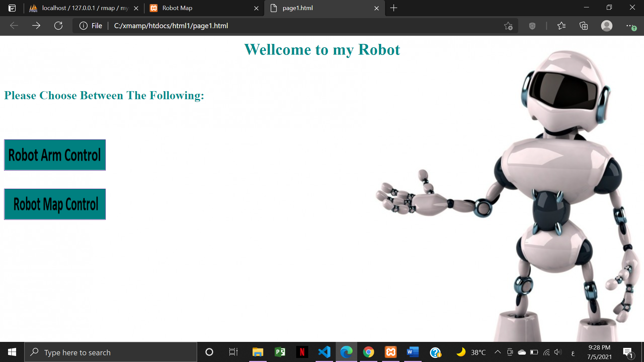Open Netflix from the taskbar
This screenshot has height=362, width=644.
tap(302, 352)
